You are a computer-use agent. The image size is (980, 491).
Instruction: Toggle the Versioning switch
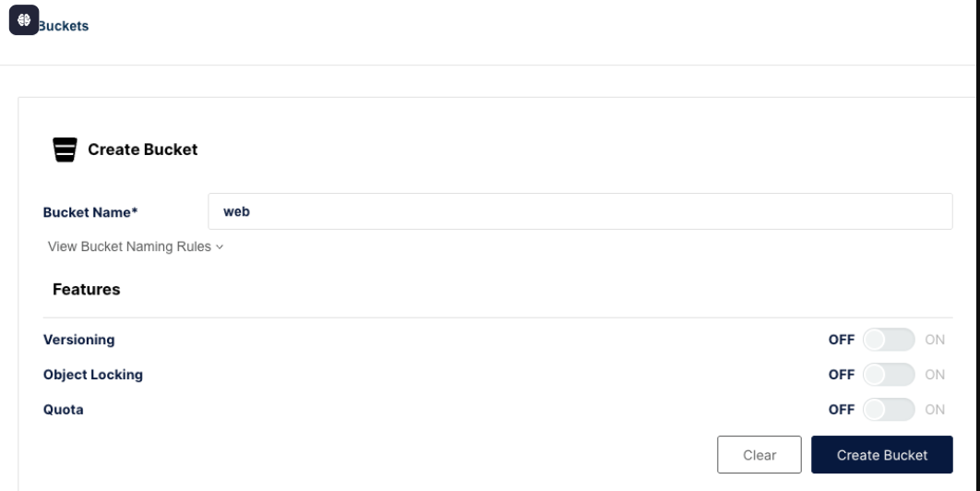(x=888, y=340)
